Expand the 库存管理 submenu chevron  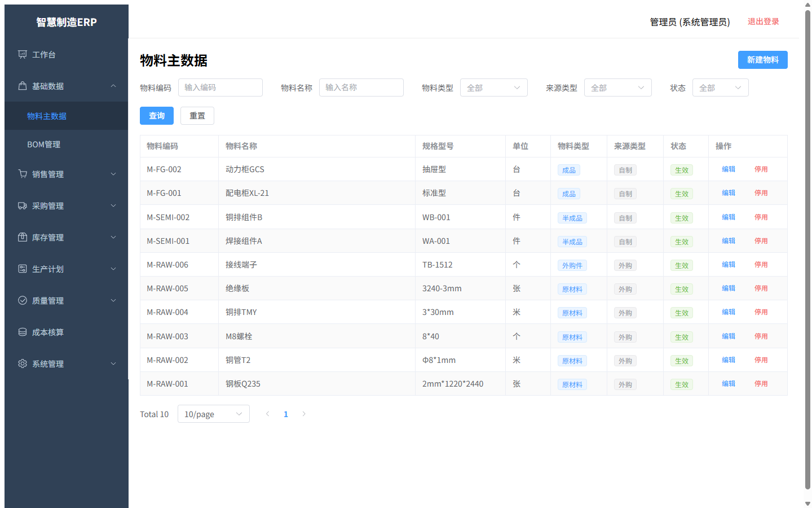113,238
